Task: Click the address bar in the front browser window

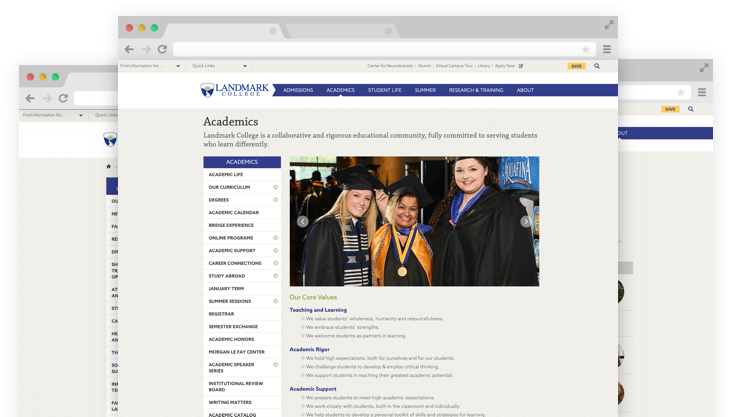Action: click(x=384, y=49)
